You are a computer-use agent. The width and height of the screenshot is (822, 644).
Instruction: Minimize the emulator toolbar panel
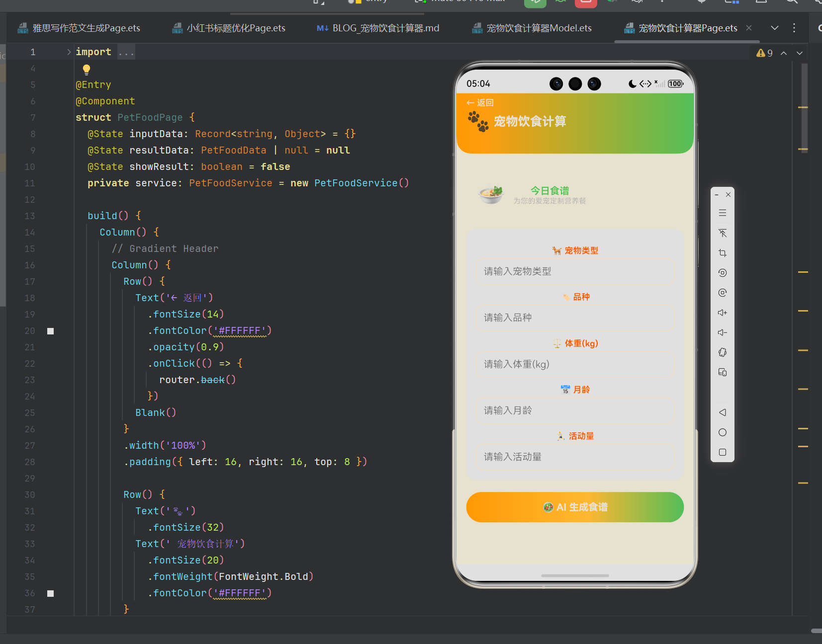(x=717, y=195)
